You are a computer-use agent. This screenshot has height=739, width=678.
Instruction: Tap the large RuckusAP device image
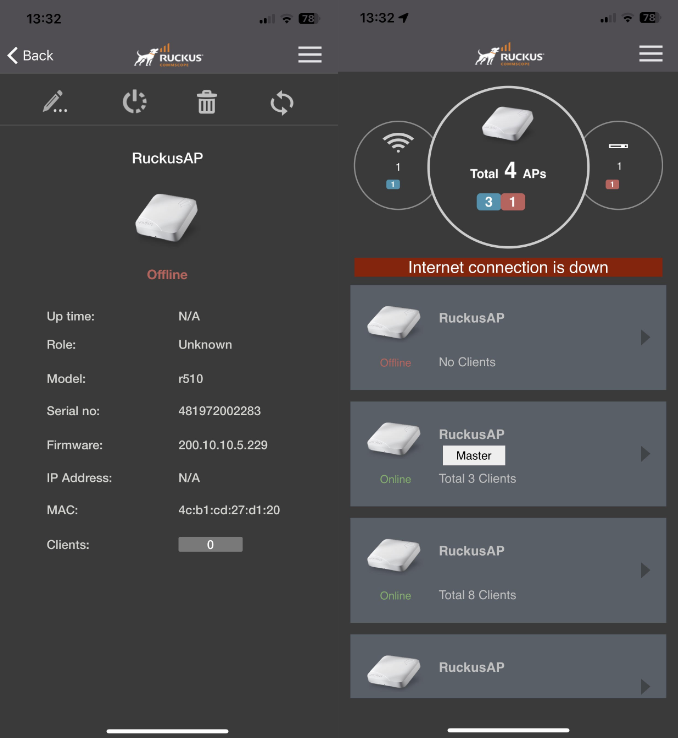click(166, 217)
